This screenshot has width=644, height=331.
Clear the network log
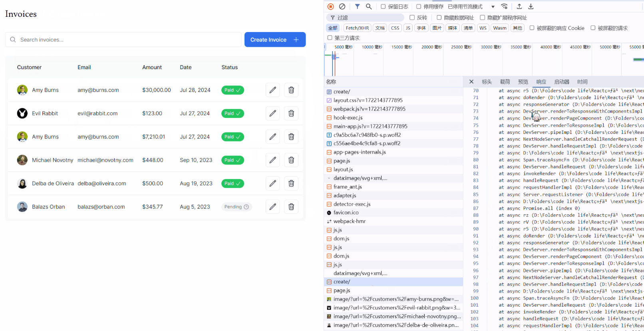click(x=342, y=6)
